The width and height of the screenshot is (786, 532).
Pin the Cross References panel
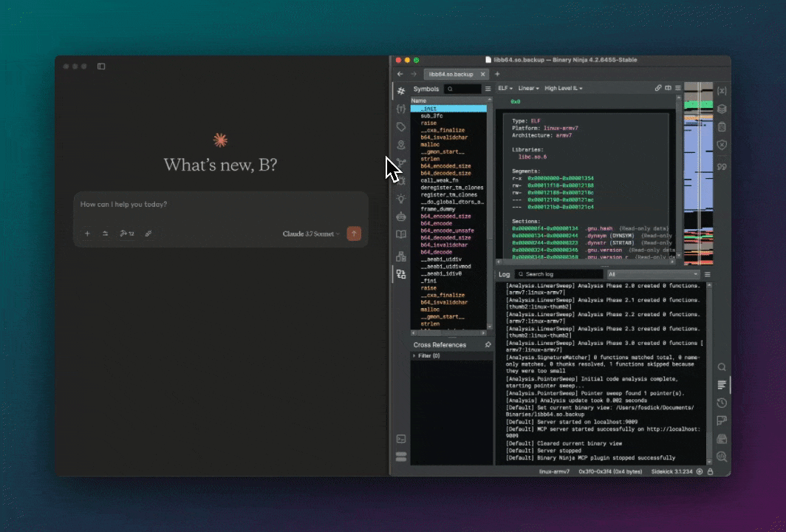pos(488,345)
